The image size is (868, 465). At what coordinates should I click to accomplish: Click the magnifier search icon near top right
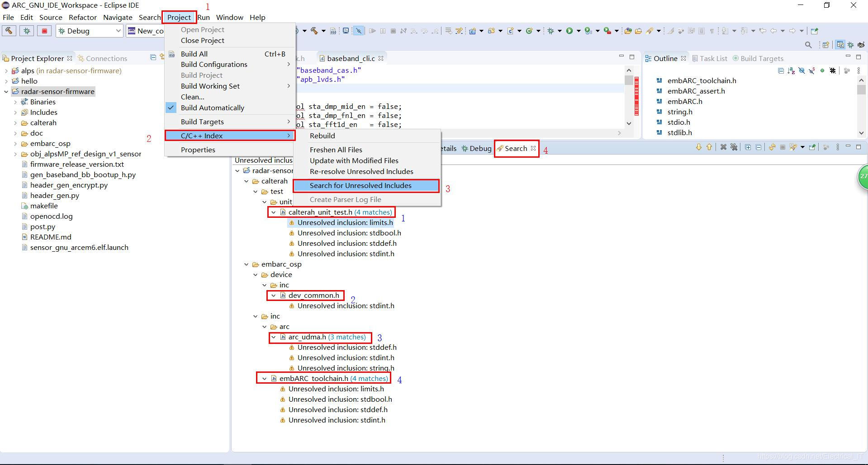809,45
